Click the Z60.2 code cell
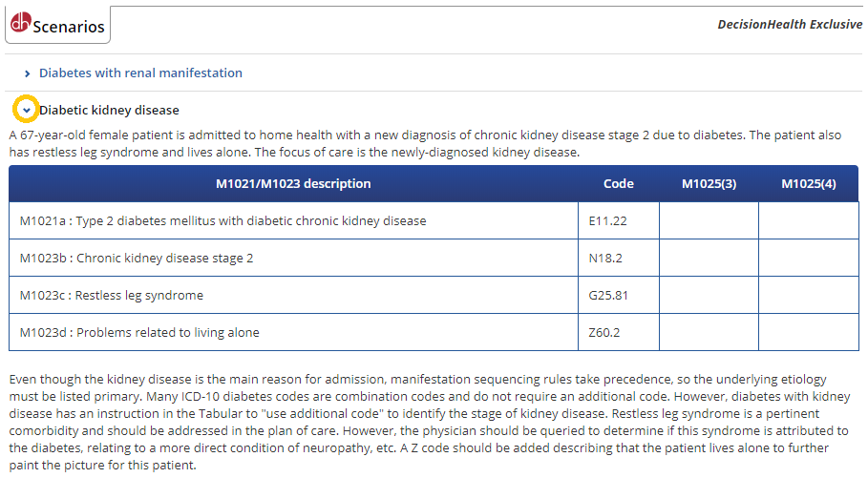The height and width of the screenshot is (478, 868). [604, 333]
